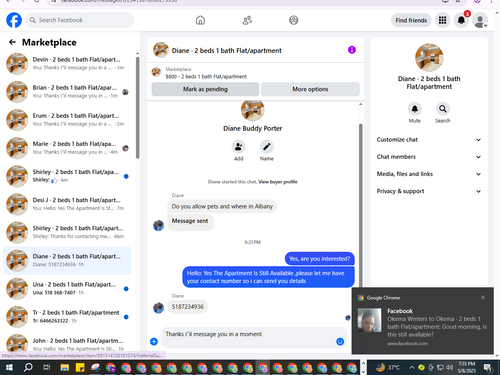Click the 5187234936 phone number message

[x=188, y=307]
